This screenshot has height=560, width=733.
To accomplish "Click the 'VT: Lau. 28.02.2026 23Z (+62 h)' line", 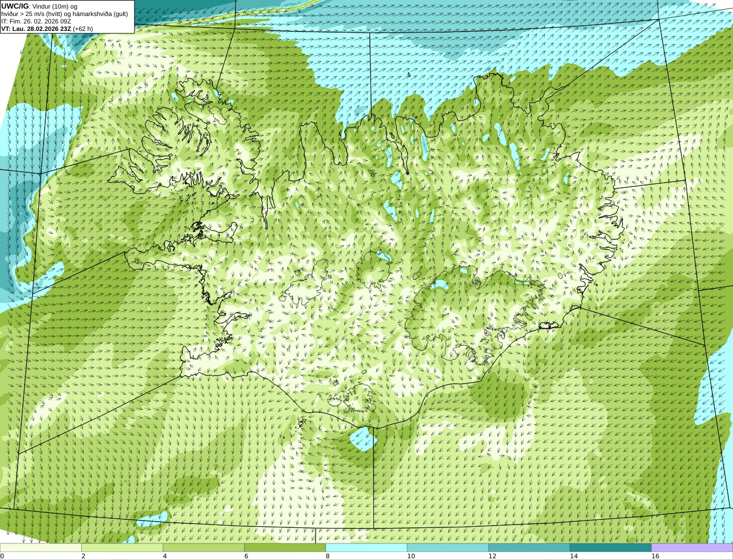I will coord(47,29).
